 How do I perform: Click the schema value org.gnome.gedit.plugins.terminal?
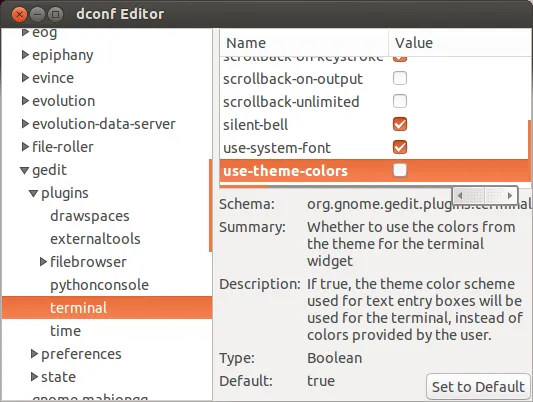[419, 204]
